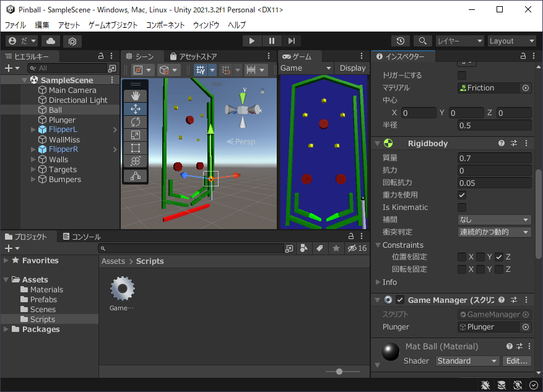Click the material Edit... button
This screenshot has width=543, height=392.
coord(516,361)
